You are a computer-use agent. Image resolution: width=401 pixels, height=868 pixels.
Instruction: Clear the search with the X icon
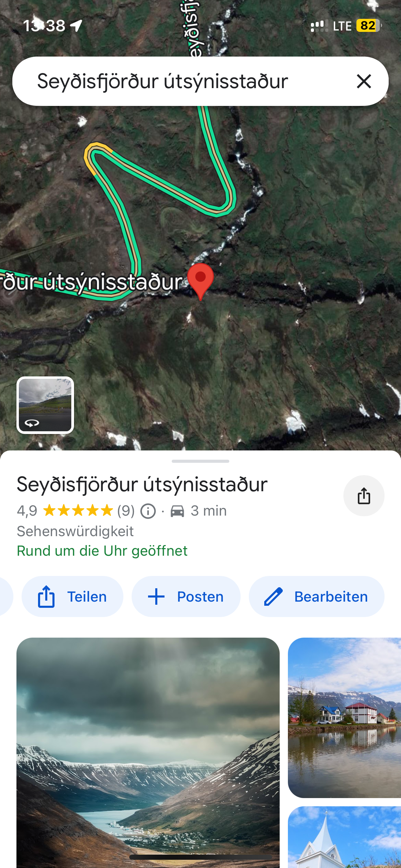pyautogui.click(x=364, y=81)
